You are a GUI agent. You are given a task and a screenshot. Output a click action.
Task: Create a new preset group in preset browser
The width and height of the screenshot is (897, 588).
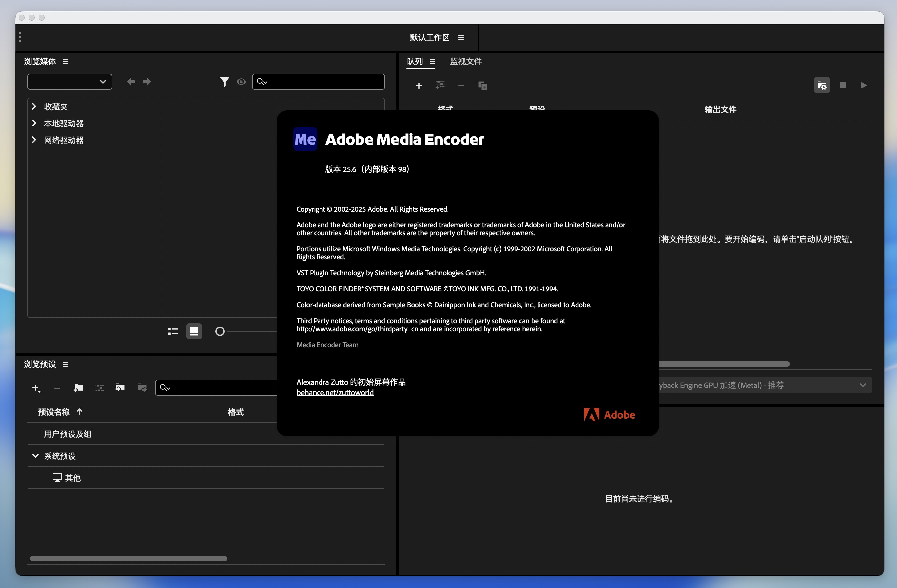[x=79, y=388]
